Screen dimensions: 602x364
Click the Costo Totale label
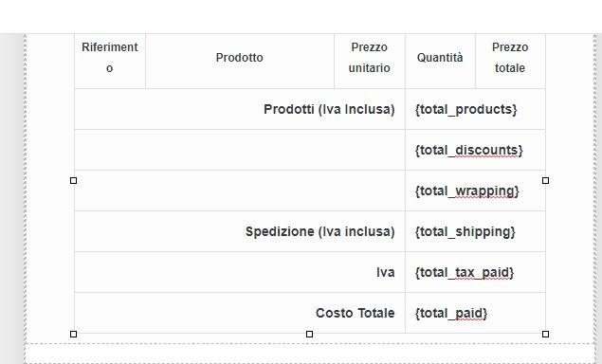(356, 313)
